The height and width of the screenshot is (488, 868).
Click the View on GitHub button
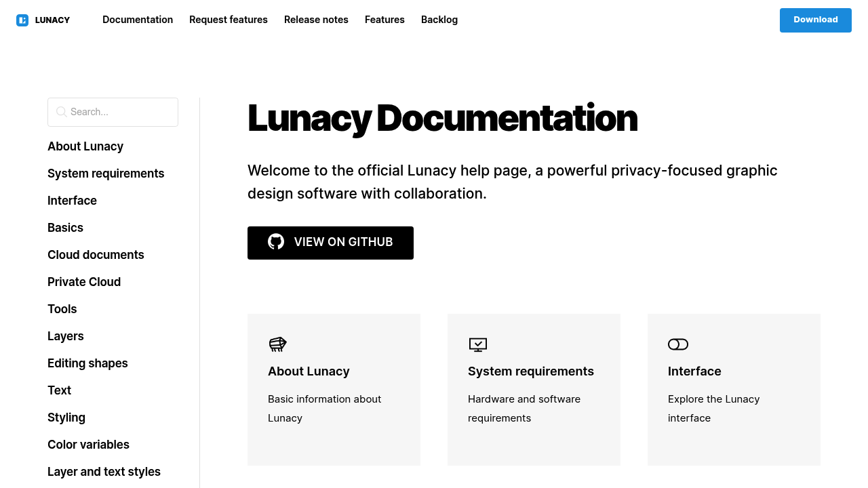coord(330,243)
